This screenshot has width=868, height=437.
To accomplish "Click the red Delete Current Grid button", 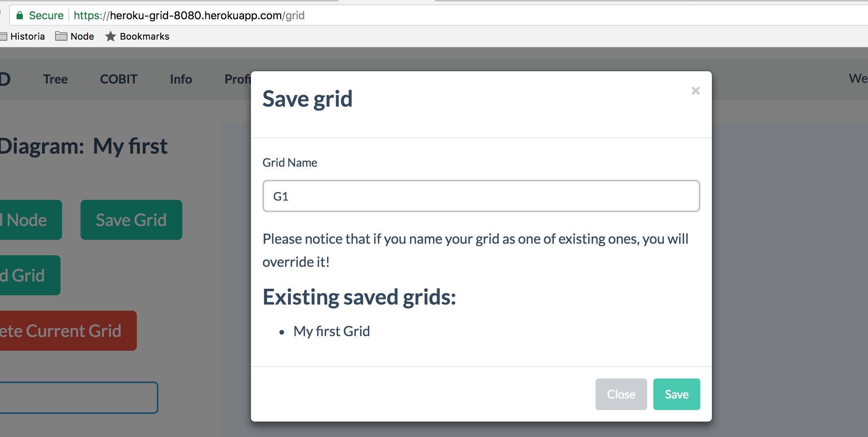I will pos(66,331).
